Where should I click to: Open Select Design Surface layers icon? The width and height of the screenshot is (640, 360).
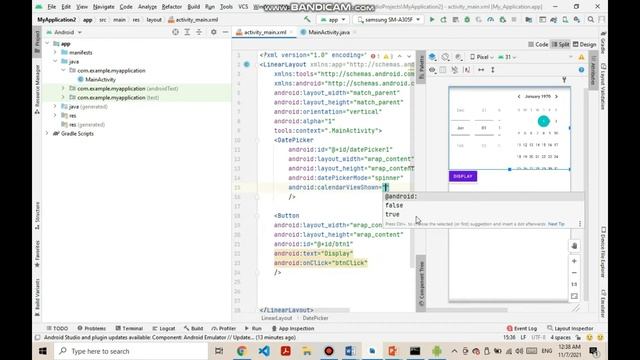(x=432, y=57)
